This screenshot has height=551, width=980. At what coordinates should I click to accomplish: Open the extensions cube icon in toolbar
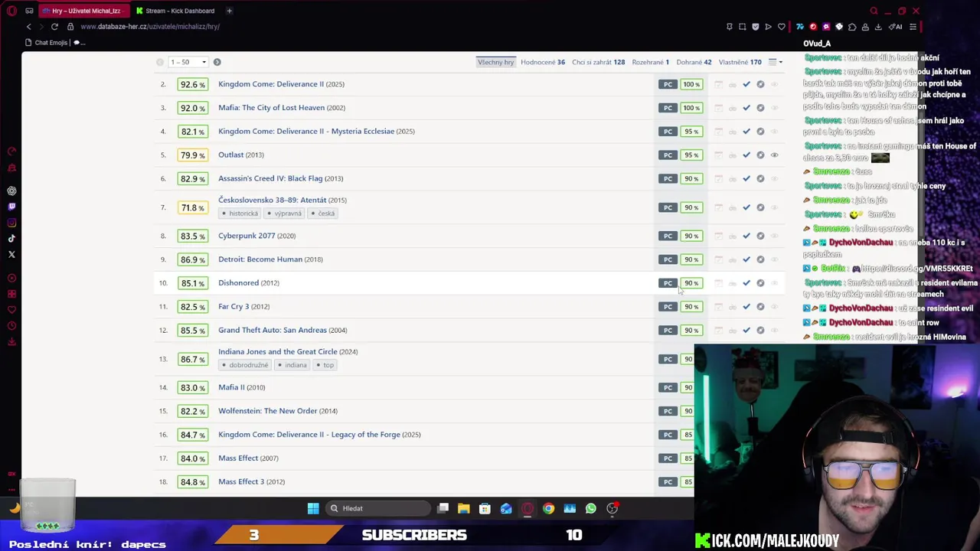pos(852,27)
